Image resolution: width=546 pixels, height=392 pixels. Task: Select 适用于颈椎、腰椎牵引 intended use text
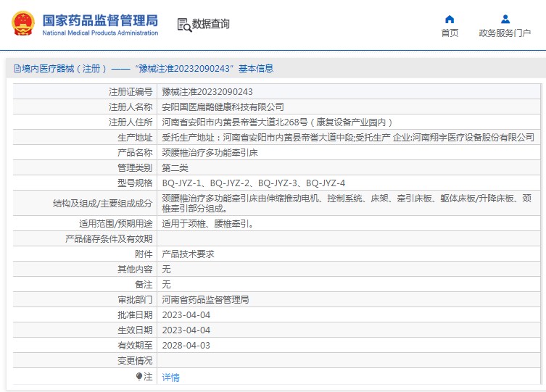click(208, 224)
